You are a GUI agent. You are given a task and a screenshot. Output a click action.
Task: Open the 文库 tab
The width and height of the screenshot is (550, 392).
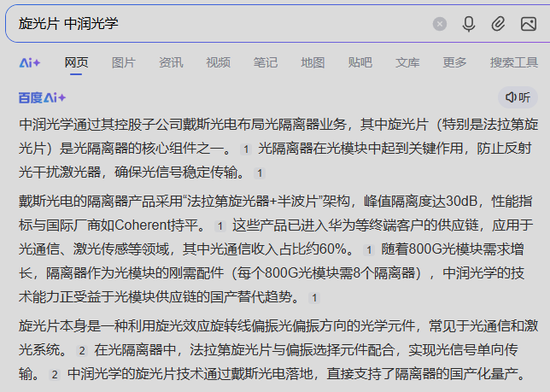click(407, 62)
